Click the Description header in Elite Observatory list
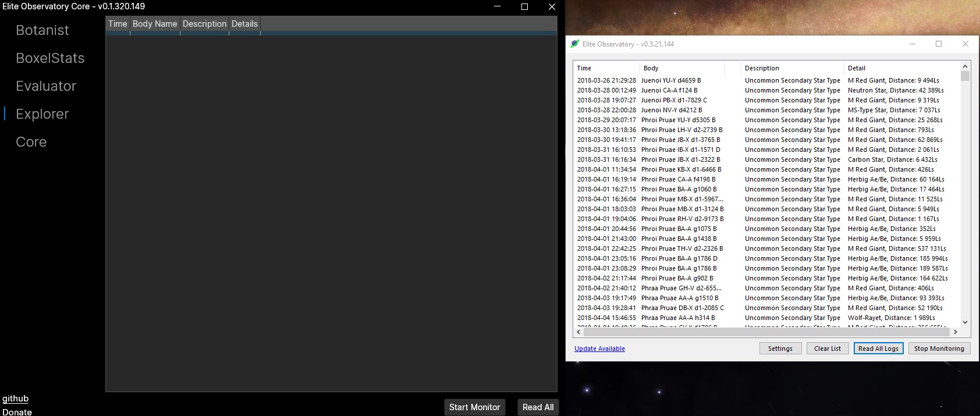The height and width of the screenshot is (416, 980). [x=792, y=68]
